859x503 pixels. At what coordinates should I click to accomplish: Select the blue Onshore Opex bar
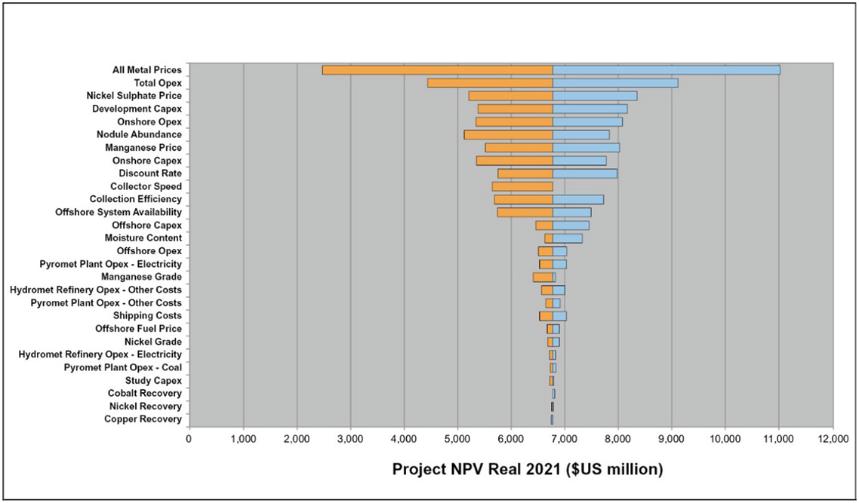tap(587, 122)
